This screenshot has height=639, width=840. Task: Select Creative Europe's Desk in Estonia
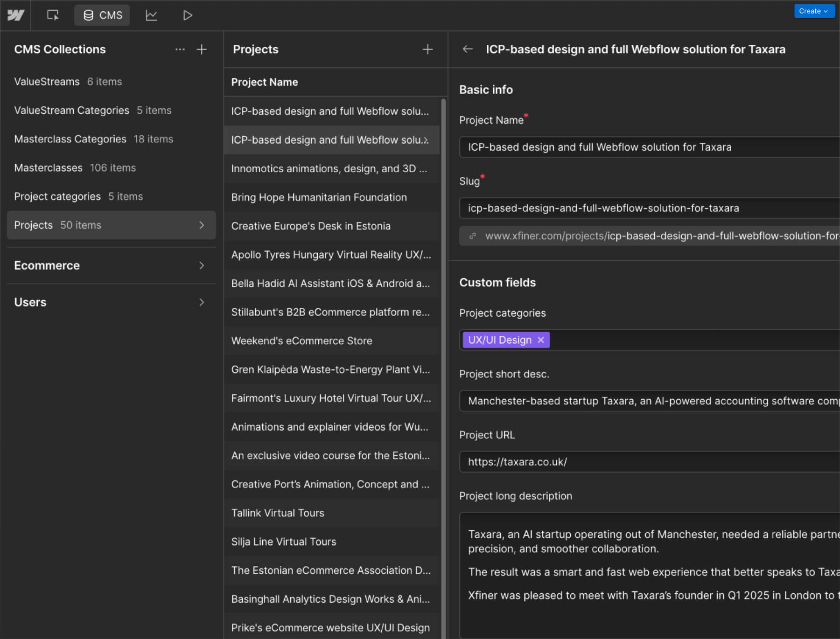(331, 226)
